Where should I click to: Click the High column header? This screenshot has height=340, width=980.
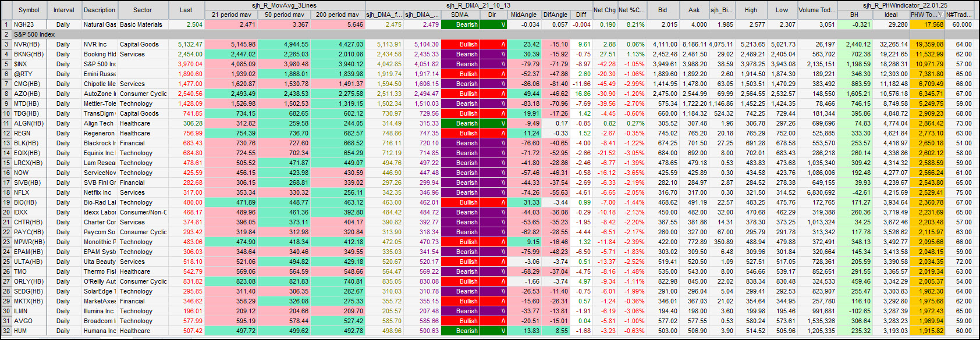751,10
